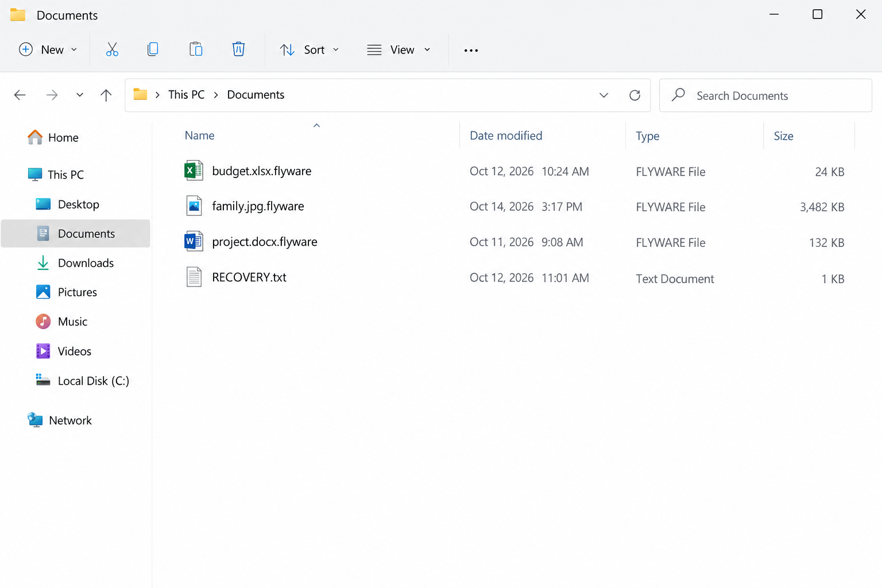Expand the address bar history dropdown

coord(604,95)
